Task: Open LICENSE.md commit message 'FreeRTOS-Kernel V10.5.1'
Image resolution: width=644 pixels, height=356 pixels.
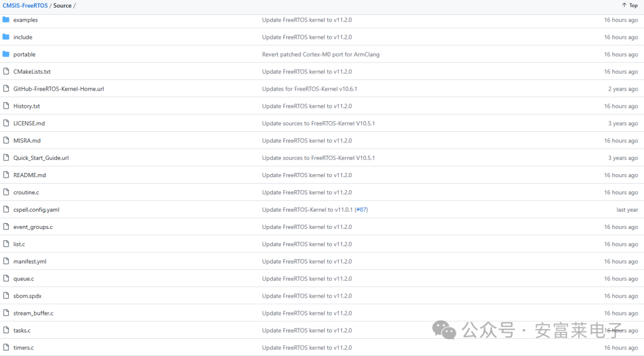Action: 318,123
